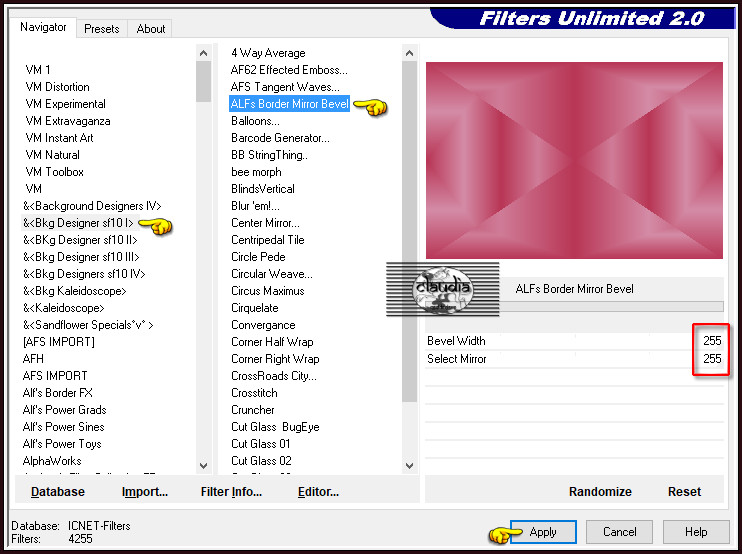This screenshot has height=554, width=742.
Task: Click the filter preview image
Action: [x=574, y=160]
